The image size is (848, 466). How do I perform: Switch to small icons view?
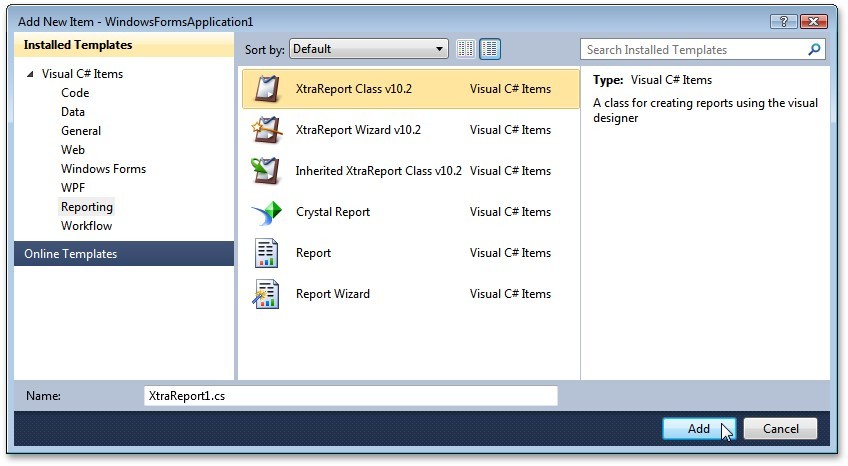click(466, 49)
